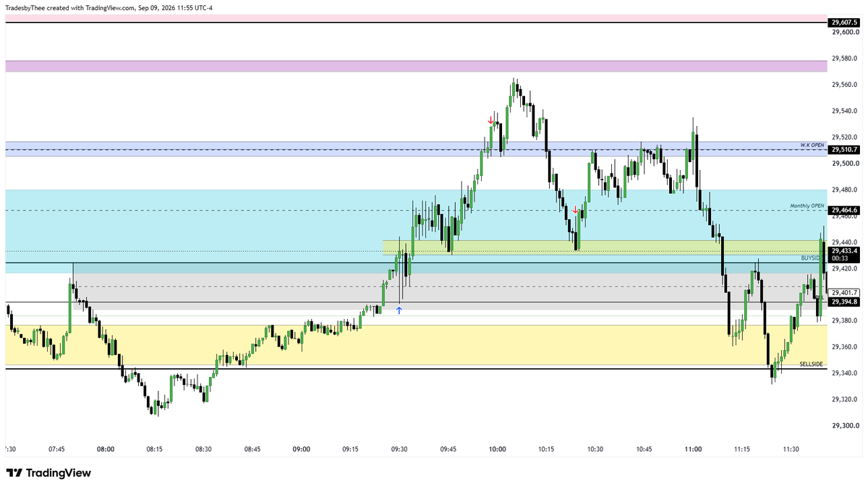Click 29,480.0 on the price axis
This screenshot has height=489, width=868.
(x=845, y=190)
